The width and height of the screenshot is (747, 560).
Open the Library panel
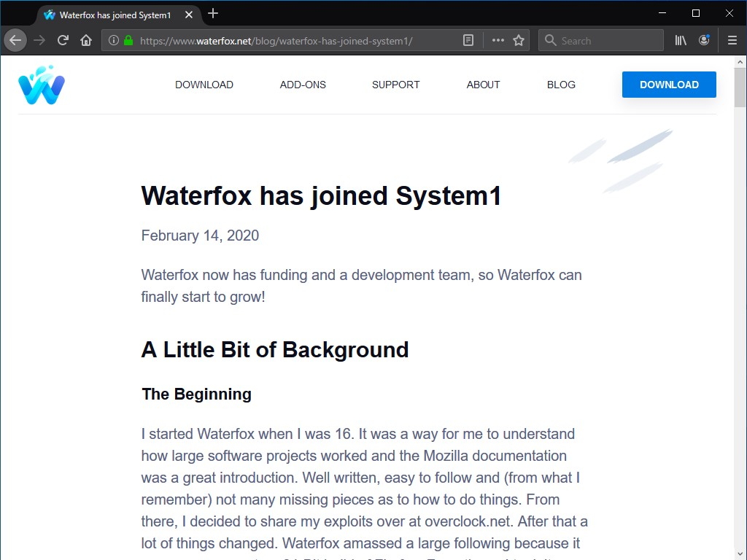tap(680, 40)
